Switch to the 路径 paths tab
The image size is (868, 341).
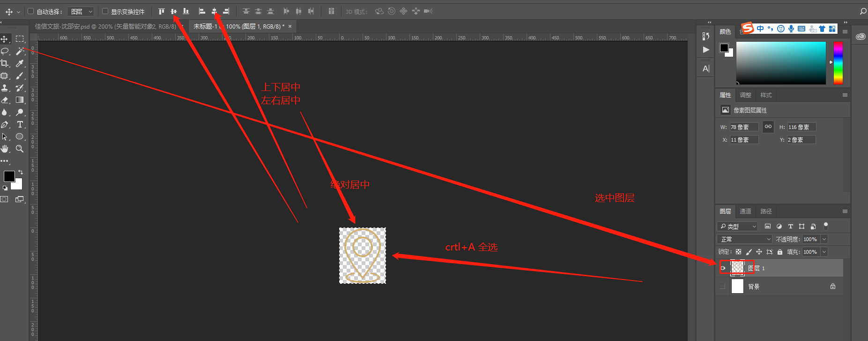point(766,212)
